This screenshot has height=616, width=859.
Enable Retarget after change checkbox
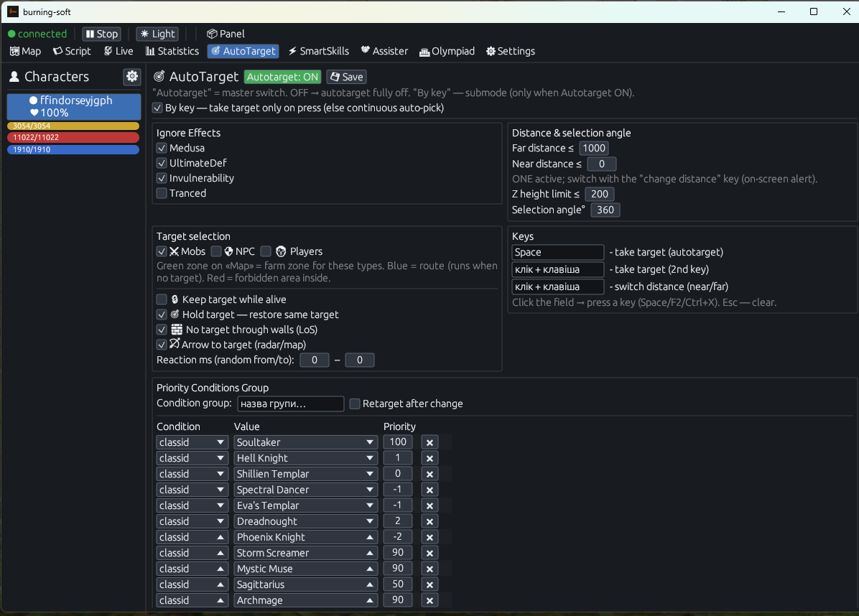(x=355, y=403)
